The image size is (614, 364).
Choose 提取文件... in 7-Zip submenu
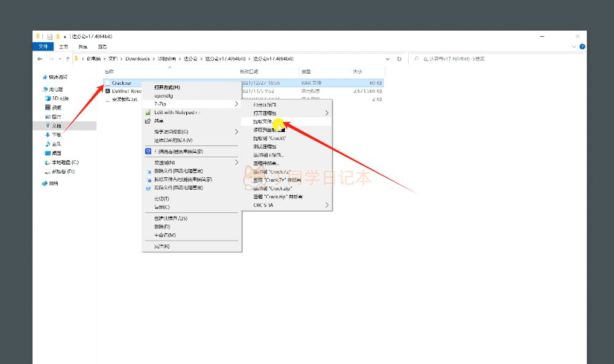[263, 122]
